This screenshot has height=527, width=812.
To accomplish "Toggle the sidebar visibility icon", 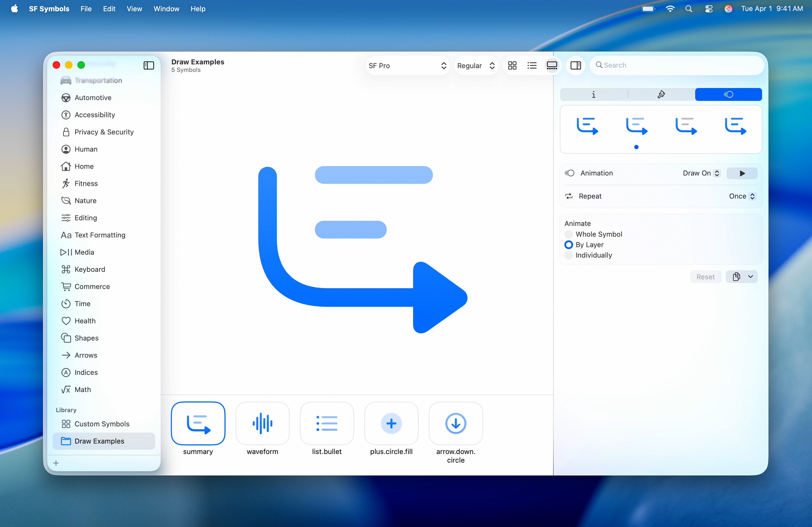I will pyautogui.click(x=149, y=65).
